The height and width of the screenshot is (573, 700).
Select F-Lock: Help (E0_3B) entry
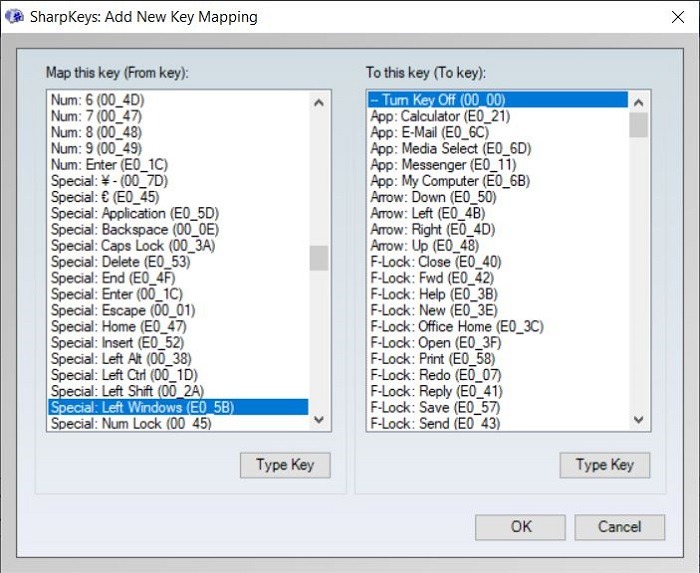[498, 294]
